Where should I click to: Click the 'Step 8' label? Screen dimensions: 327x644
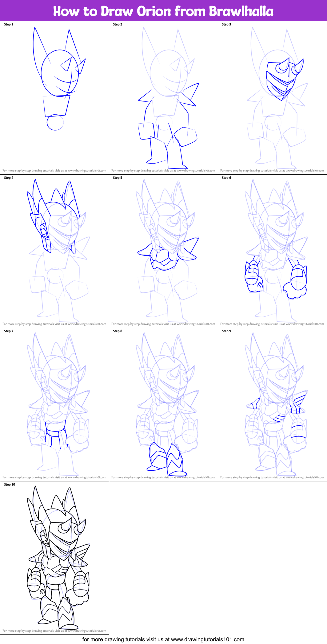tap(118, 331)
